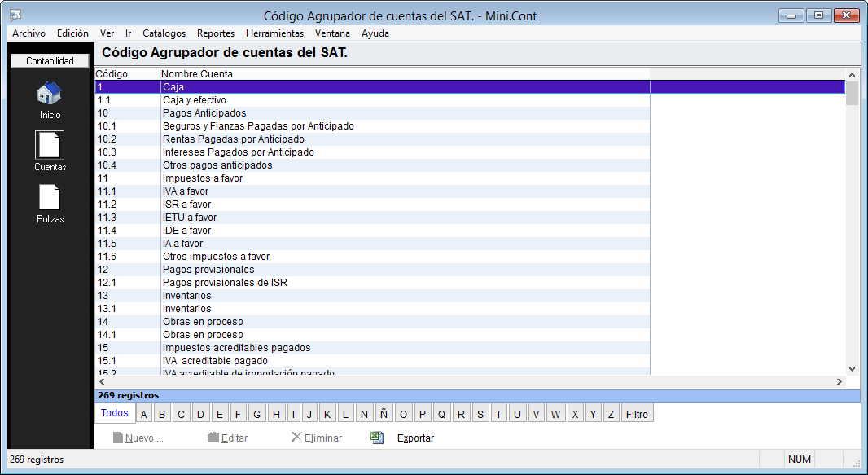Filter accounts by letter F
This screenshot has height=475, width=868.
click(x=238, y=414)
